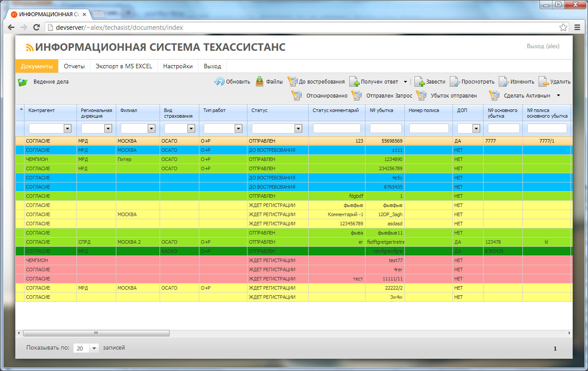Screen dimensions: 588x371
Task: Click the МОСКВА 2 cell
Action: [138, 242]
